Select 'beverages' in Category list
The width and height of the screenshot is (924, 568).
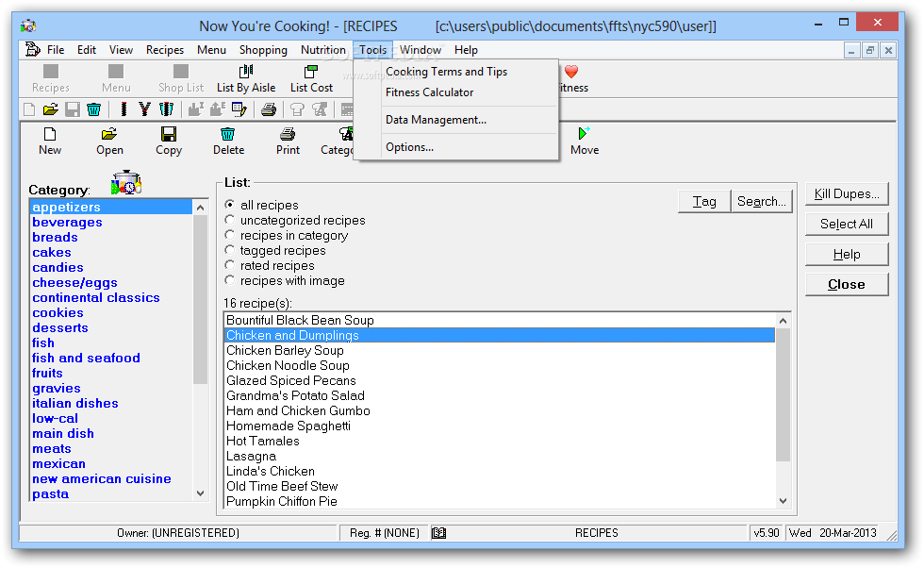click(67, 223)
